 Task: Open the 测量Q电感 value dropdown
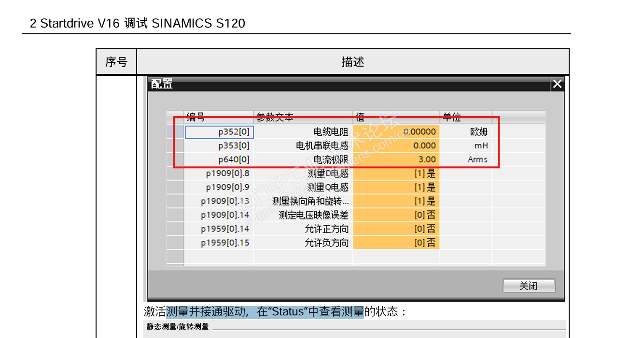[x=396, y=187]
